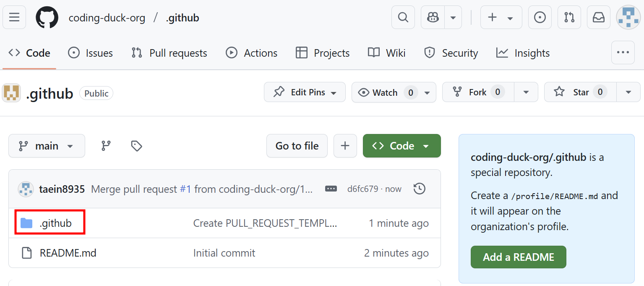Switch to the Wiki tab
The width and height of the screenshot is (644, 286).
386,53
